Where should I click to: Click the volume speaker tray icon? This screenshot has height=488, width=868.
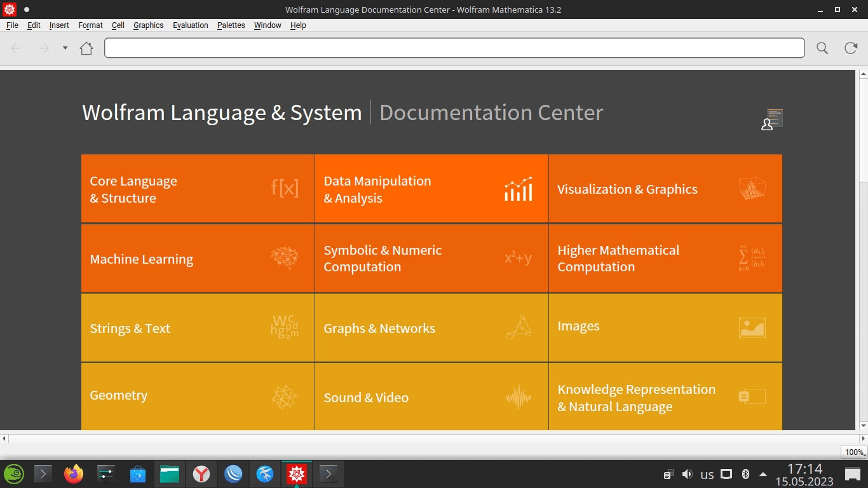[x=687, y=474]
